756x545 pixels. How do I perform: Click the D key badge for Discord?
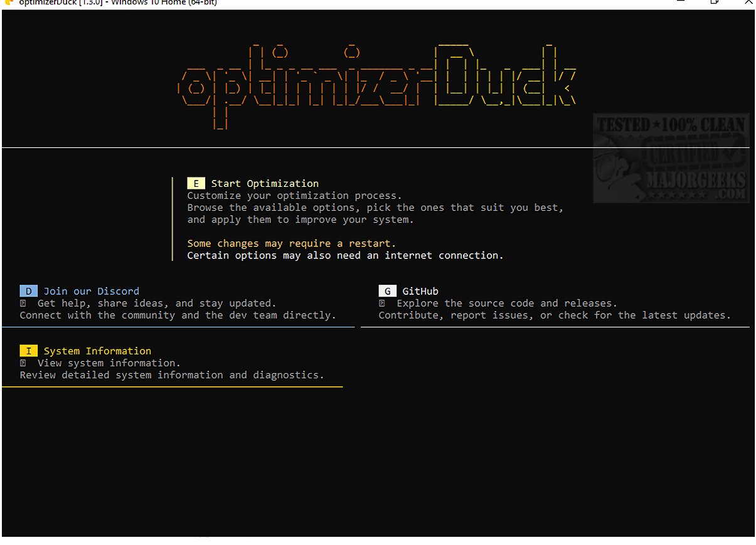coord(29,291)
